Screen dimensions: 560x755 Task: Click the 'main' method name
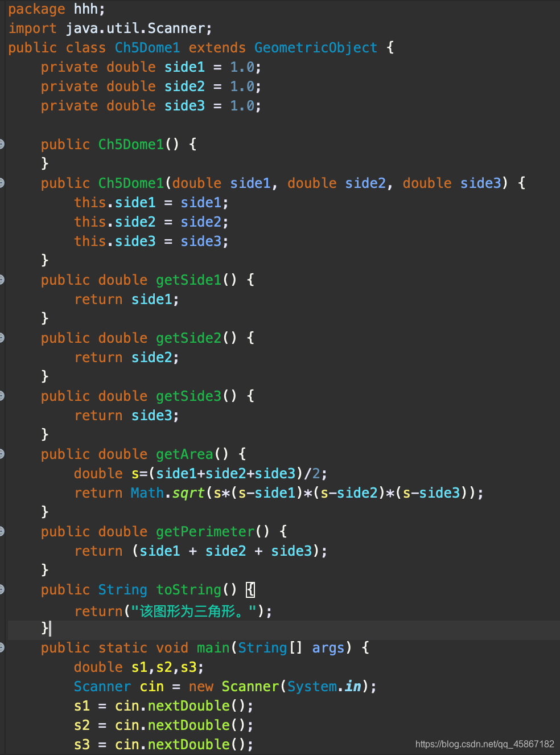(x=213, y=648)
